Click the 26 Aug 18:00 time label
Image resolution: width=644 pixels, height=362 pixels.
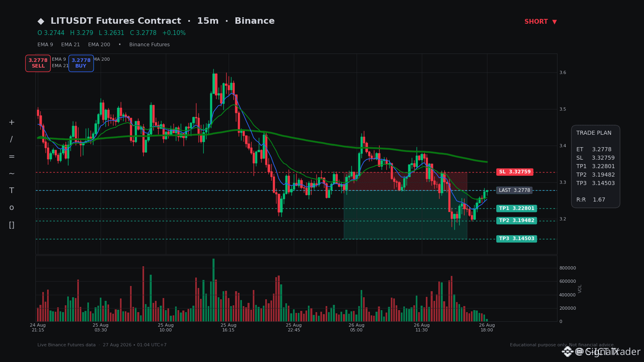[487, 328]
